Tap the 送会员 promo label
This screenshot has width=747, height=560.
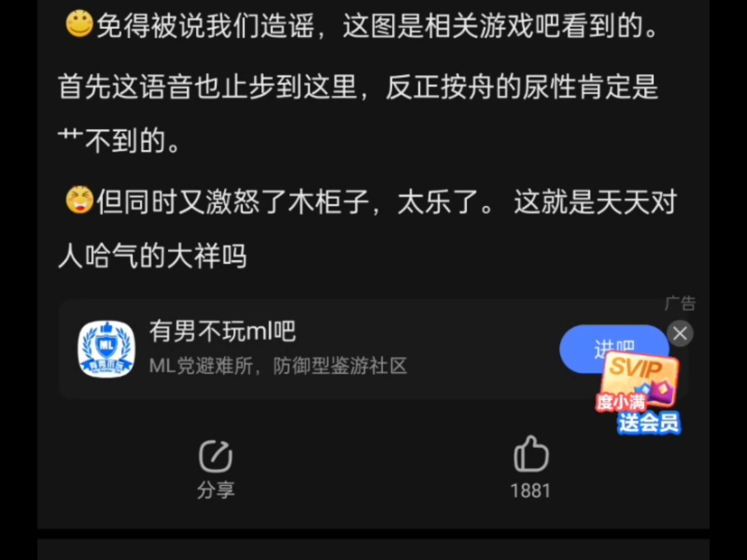[649, 423]
